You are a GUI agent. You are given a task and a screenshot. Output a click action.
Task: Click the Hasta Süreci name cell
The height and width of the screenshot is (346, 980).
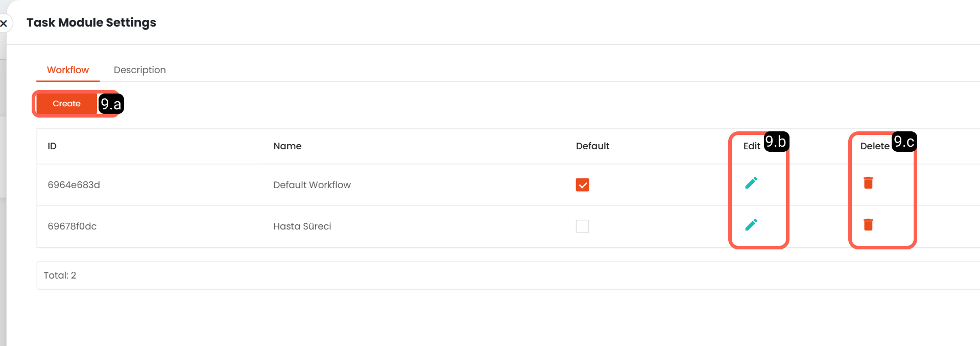point(302,226)
